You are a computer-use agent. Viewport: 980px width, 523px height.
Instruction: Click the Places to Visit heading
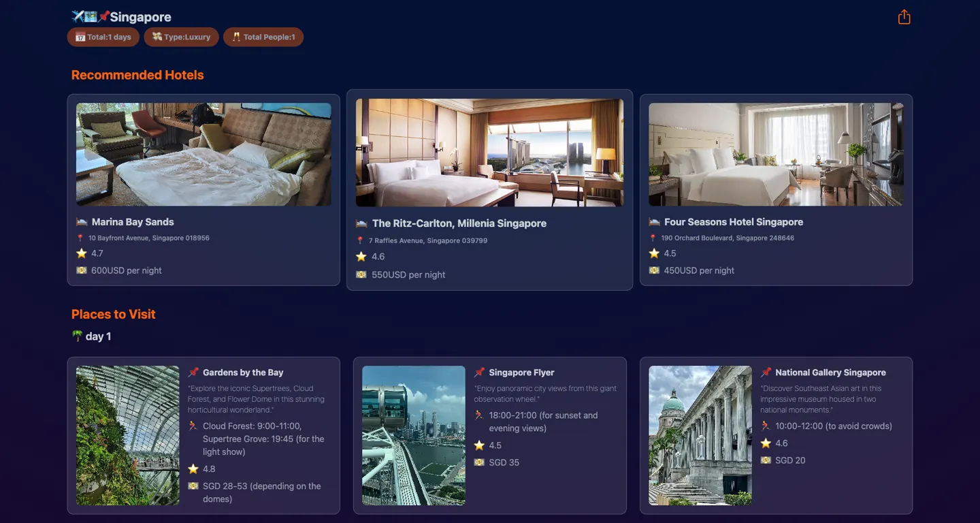coord(114,314)
